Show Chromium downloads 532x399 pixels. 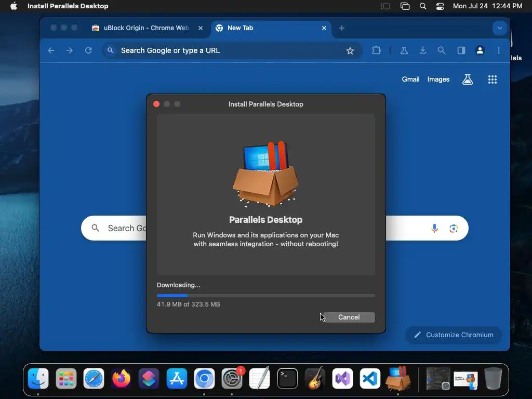[423, 50]
